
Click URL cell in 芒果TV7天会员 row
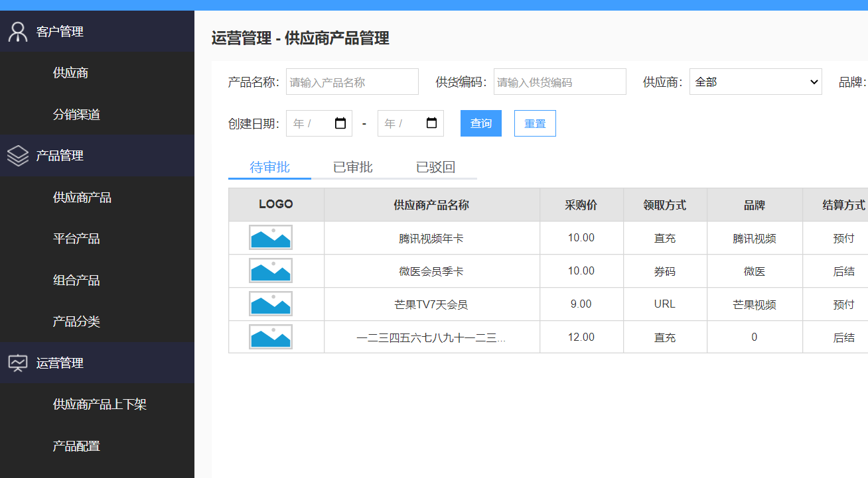pyautogui.click(x=665, y=304)
